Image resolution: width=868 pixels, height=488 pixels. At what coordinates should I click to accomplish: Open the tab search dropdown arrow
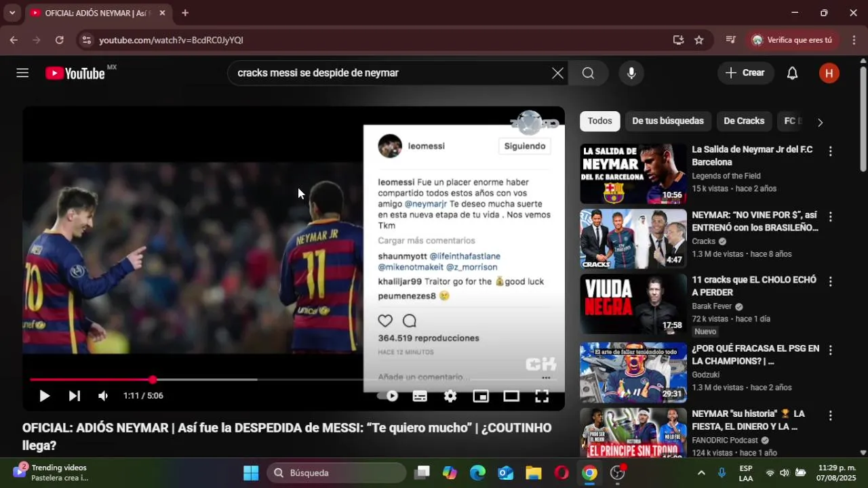(x=12, y=13)
